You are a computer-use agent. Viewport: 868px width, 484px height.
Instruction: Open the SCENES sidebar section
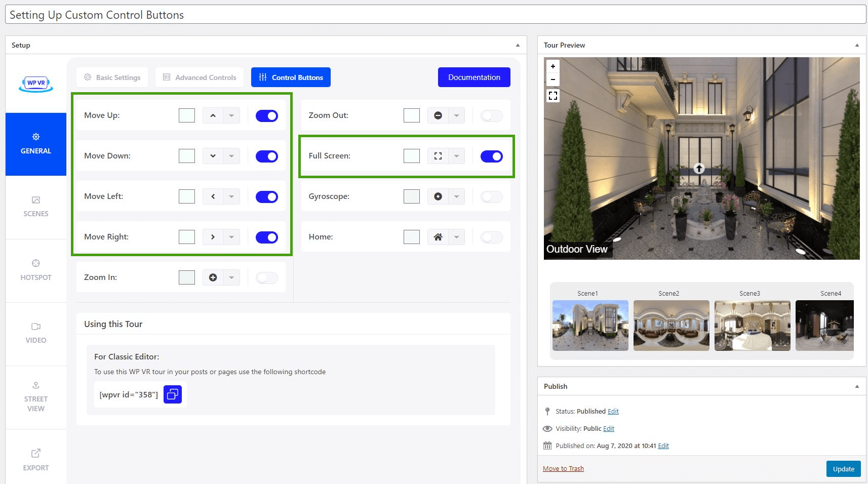(x=36, y=207)
